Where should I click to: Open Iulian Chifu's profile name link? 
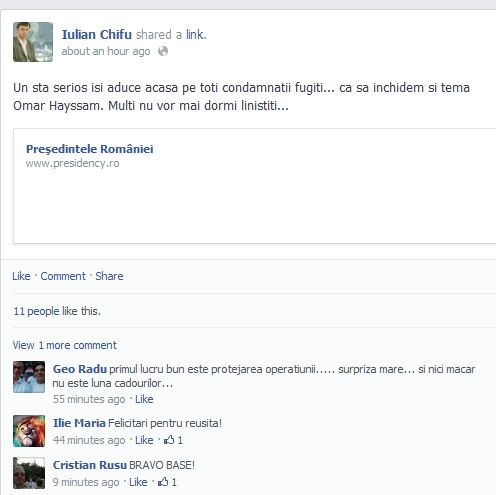(x=97, y=34)
